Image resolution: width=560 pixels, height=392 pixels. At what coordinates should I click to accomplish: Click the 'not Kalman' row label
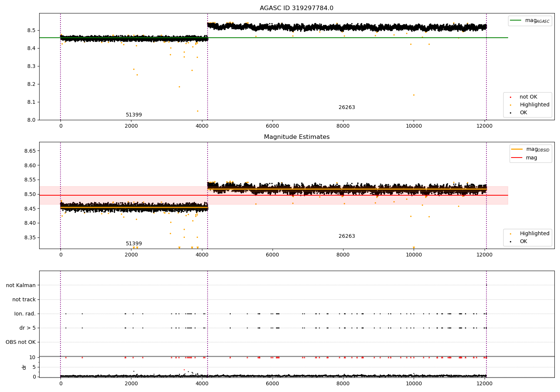click(x=21, y=285)
